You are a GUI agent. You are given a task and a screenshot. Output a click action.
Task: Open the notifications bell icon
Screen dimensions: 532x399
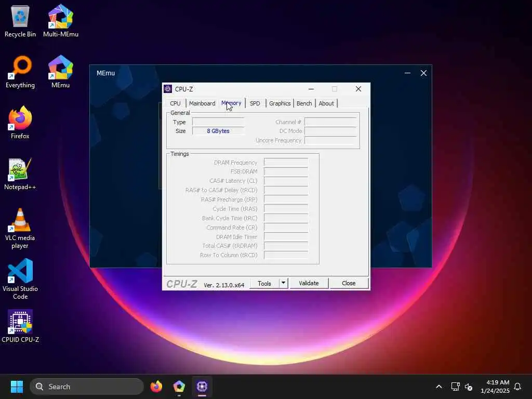[517, 387]
